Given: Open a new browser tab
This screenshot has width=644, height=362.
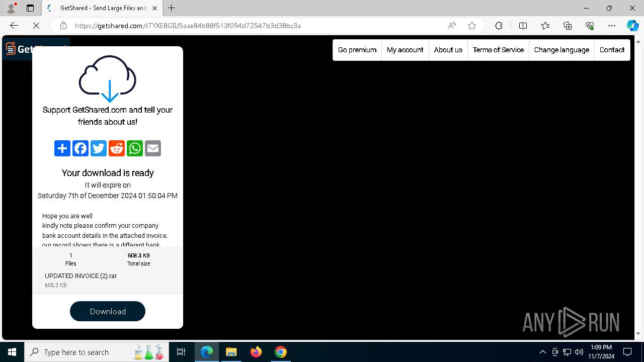Looking at the screenshot, I should (172, 8).
